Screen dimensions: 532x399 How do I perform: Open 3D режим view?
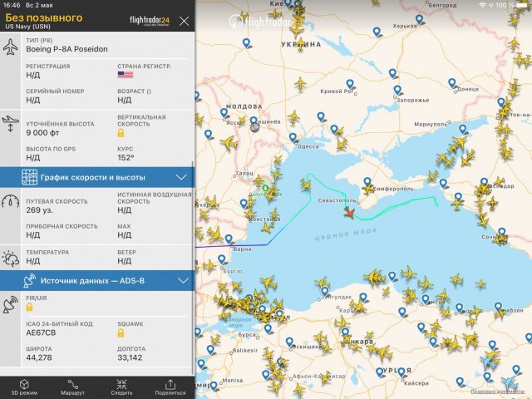point(24,387)
